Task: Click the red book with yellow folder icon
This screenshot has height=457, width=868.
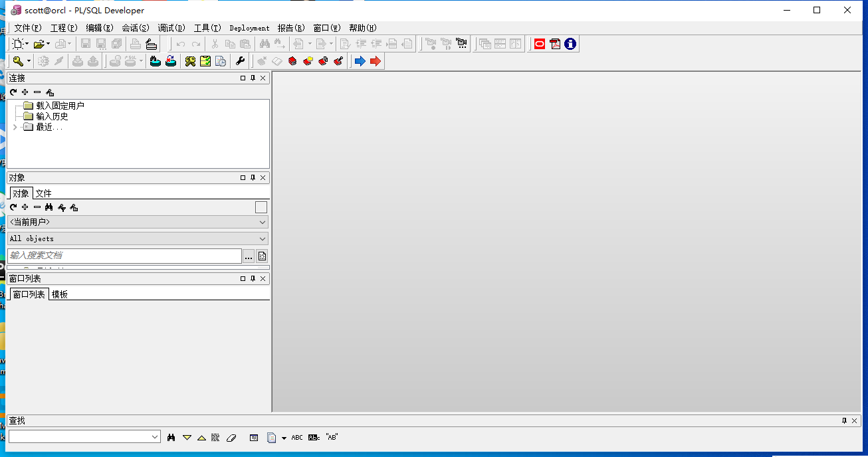Action: 308,62
